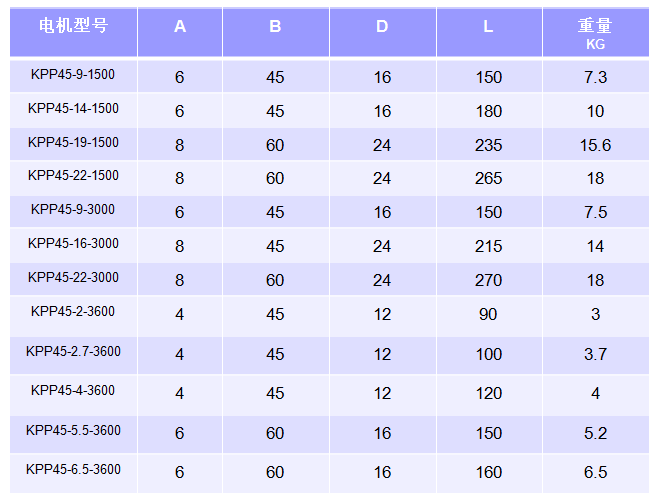Click the KPP45-16-3000 model name
This screenshot has height=503, width=666.
click(73, 243)
